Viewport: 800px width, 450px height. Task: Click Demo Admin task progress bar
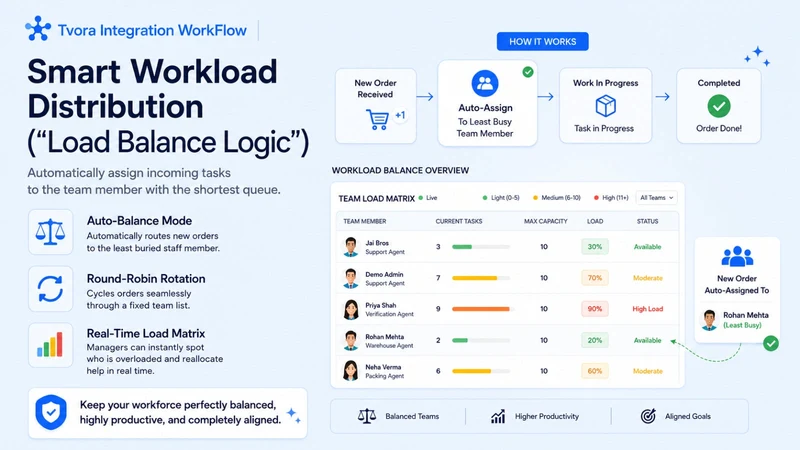click(481, 278)
